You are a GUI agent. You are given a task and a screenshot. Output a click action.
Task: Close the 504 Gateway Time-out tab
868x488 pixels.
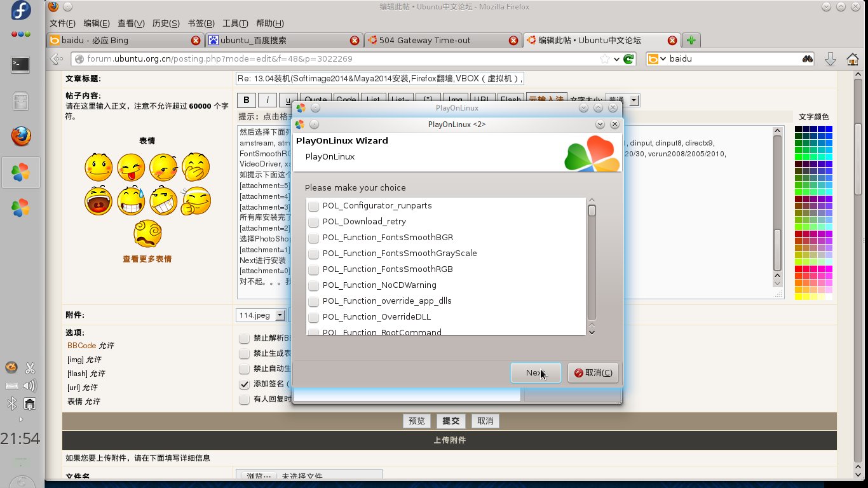click(x=513, y=40)
